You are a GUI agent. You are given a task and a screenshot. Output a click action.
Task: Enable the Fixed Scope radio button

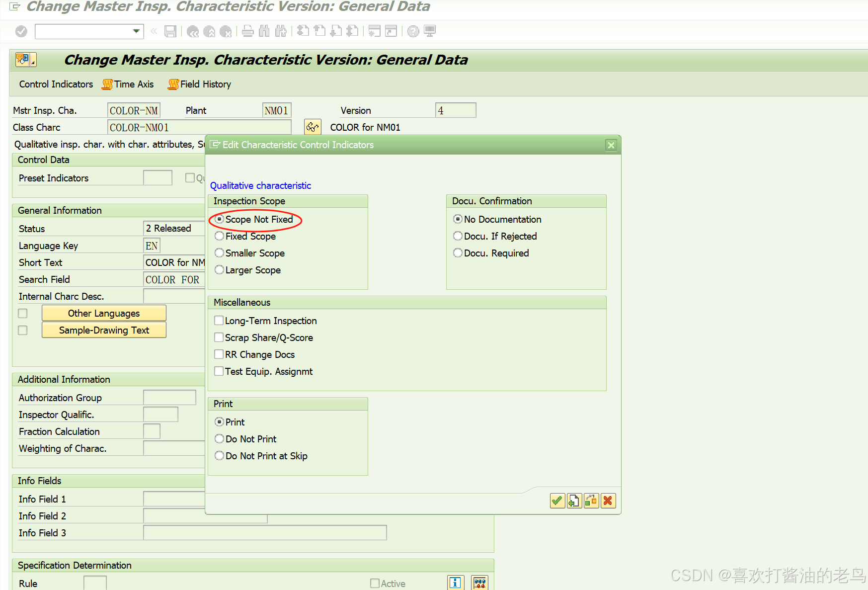[219, 236]
